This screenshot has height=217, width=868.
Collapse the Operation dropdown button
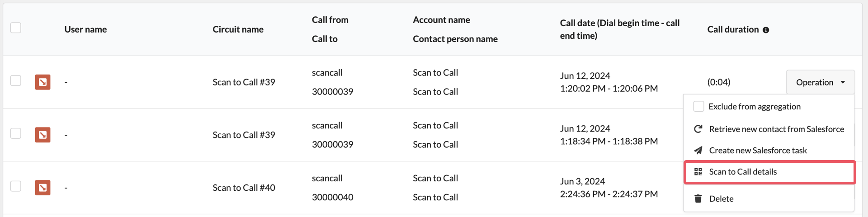pos(820,82)
